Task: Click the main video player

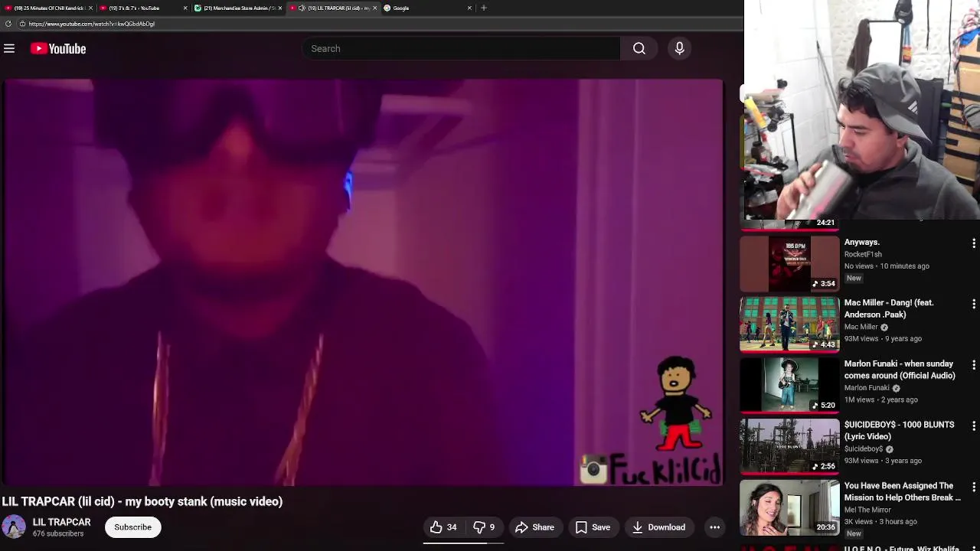Action: [362, 282]
